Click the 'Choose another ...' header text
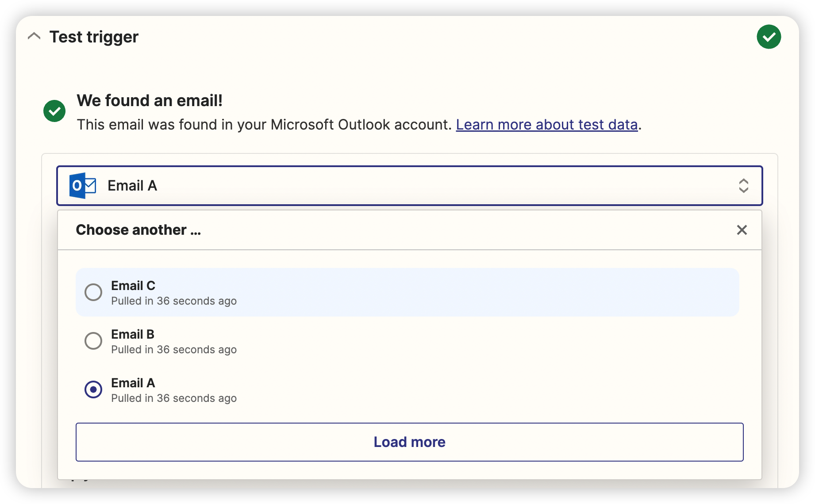815x504 pixels. (138, 230)
